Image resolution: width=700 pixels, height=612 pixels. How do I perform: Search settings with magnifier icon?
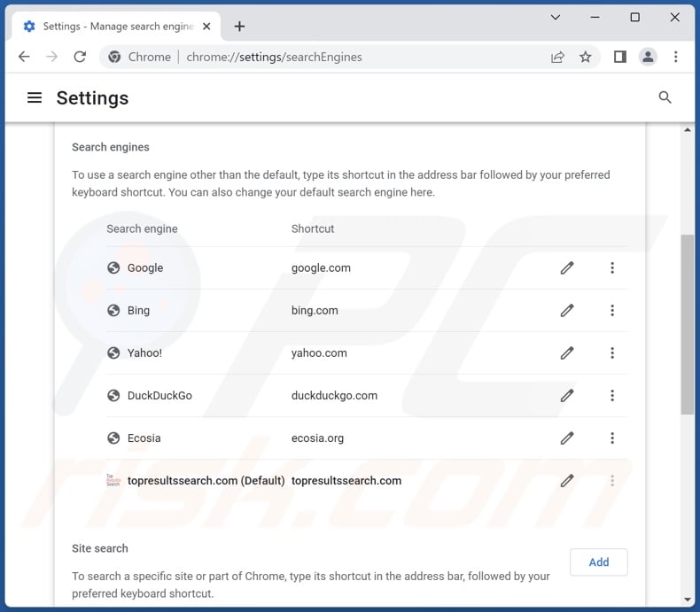tap(665, 97)
